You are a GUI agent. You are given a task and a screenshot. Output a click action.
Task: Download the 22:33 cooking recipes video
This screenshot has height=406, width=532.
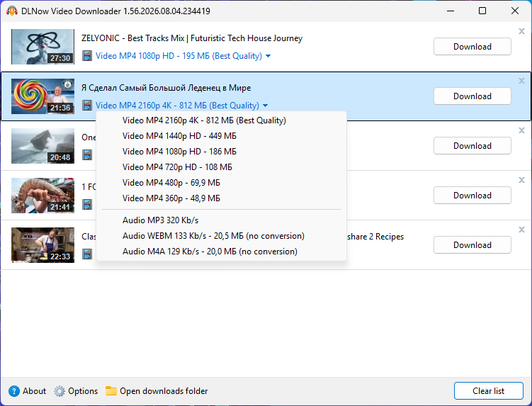tap(472, 244)
